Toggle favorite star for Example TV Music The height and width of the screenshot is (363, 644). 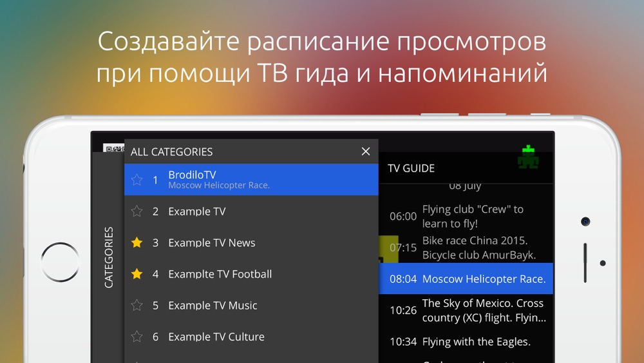(x=137, y=305)
